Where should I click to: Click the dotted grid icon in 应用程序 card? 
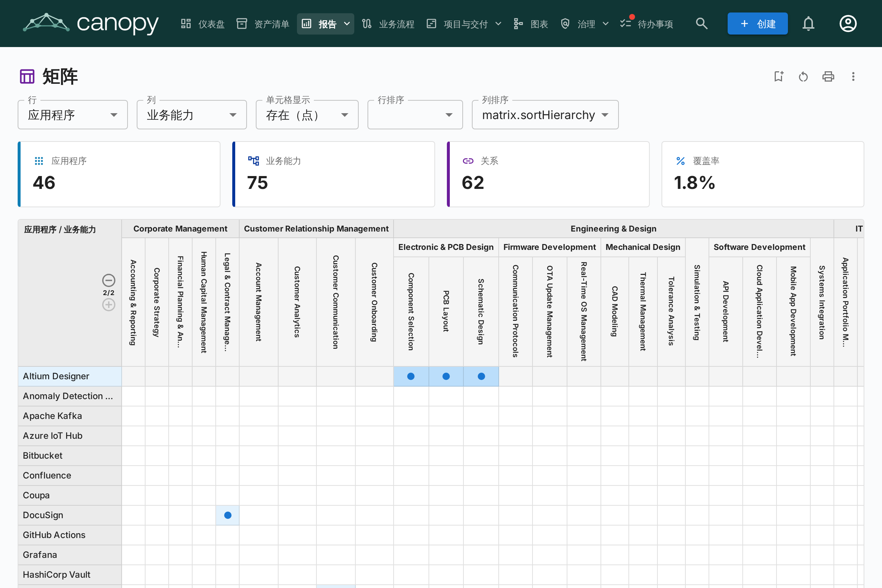pyautogui.click(x=39, y=161)
